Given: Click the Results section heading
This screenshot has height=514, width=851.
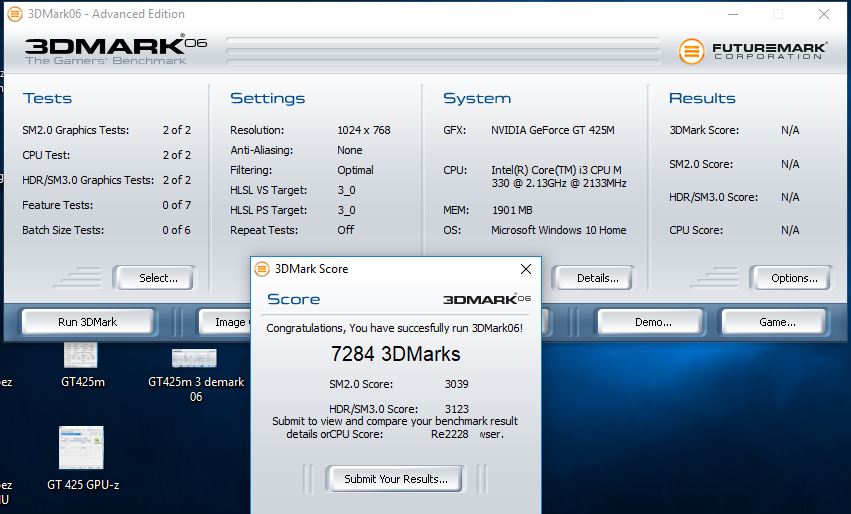Looking at the screenshot, I should tap(702, 98).
